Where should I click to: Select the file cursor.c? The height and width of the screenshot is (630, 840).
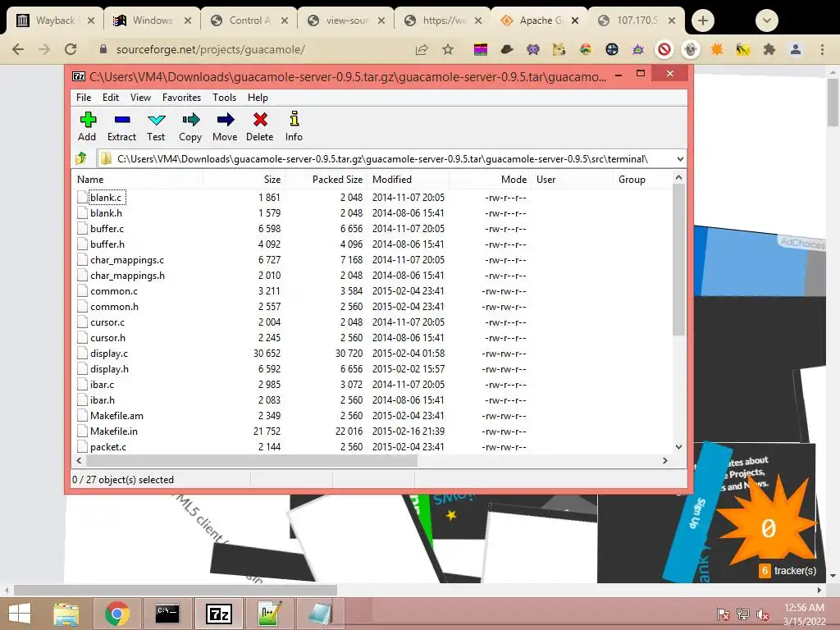click(107, 322)
